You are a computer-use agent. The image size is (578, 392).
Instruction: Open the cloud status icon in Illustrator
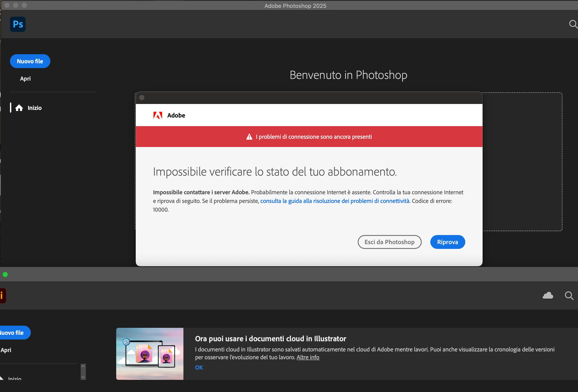coord(548,296)
